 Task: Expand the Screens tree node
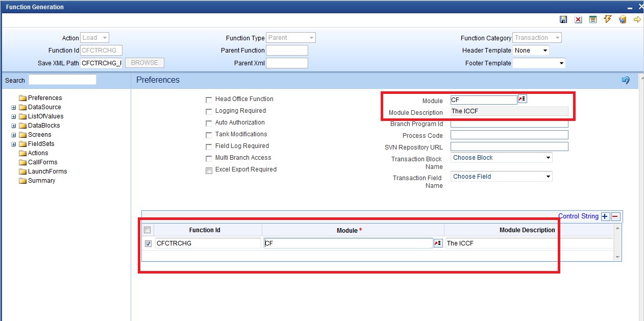(x=14, y=135)
